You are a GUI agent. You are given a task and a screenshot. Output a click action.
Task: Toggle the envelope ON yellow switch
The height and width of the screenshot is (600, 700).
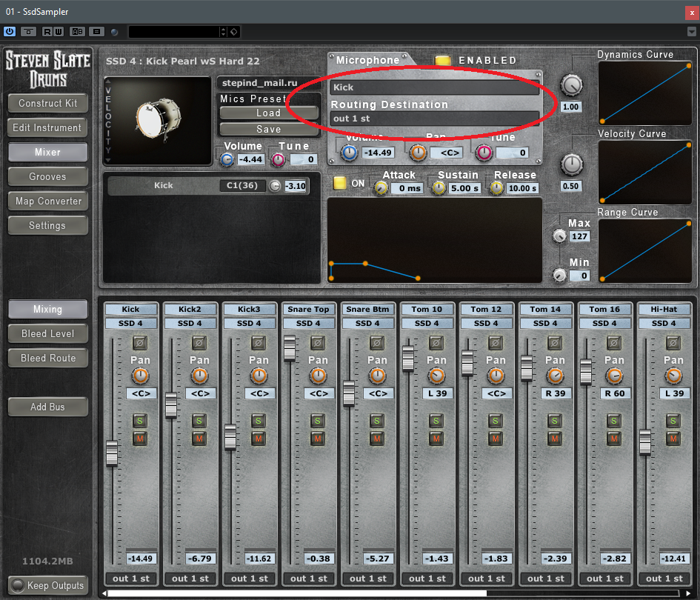[340, 183]
